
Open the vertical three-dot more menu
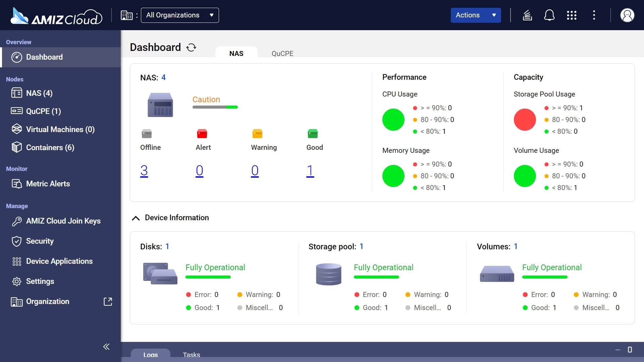(x=594, y=15)
